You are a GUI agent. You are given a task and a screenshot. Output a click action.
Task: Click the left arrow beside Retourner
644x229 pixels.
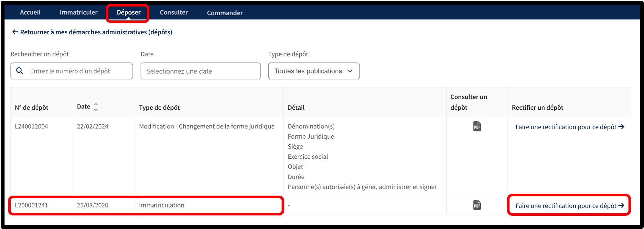(15, 32)
